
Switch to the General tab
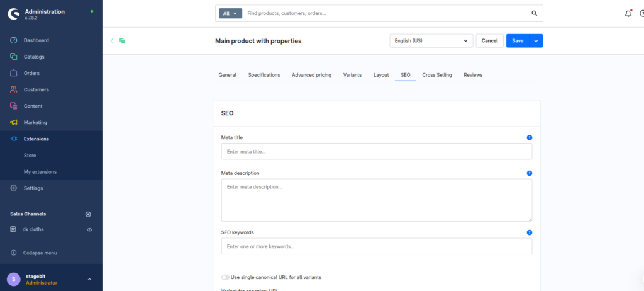(x=228, y=75)
